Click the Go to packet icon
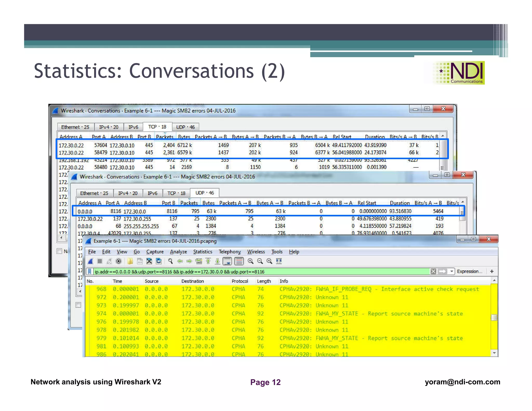 (x=199, y=261)
